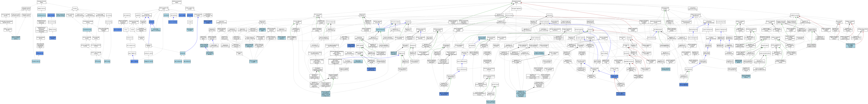Viewport: 868px width, 104px height.
Task: Select the hydrolase activity node
Action: 41,15
